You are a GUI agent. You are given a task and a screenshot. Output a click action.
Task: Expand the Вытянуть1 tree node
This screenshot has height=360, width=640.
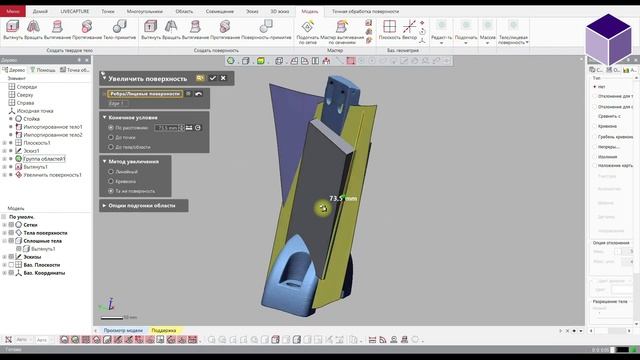coord(4,167)
